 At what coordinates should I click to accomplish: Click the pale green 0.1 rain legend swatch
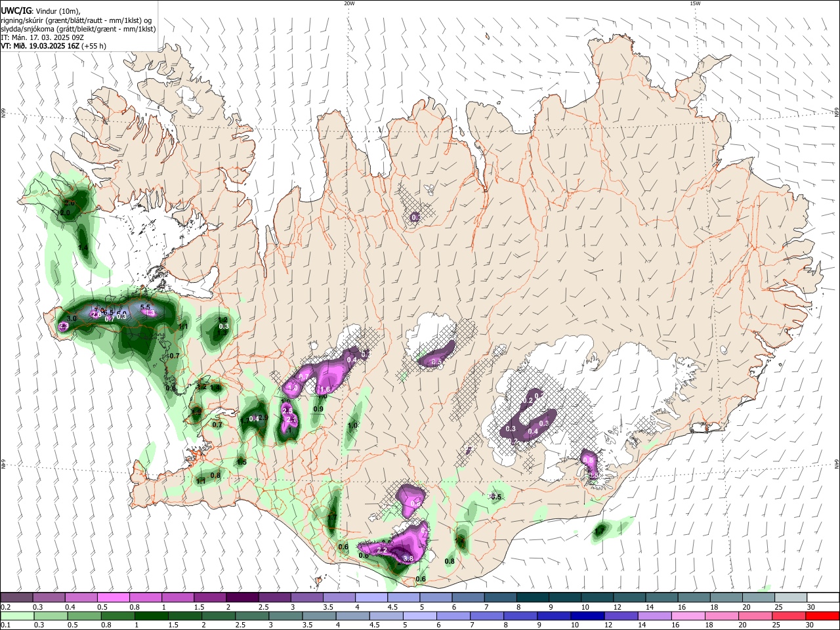click(16, 616)
